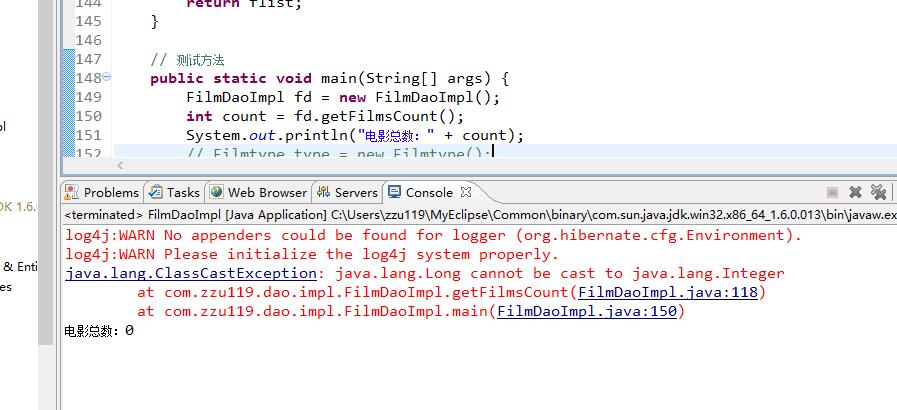897x410 pixels.
Task: Switch to the Problems tab
Action: pos(102,193)
